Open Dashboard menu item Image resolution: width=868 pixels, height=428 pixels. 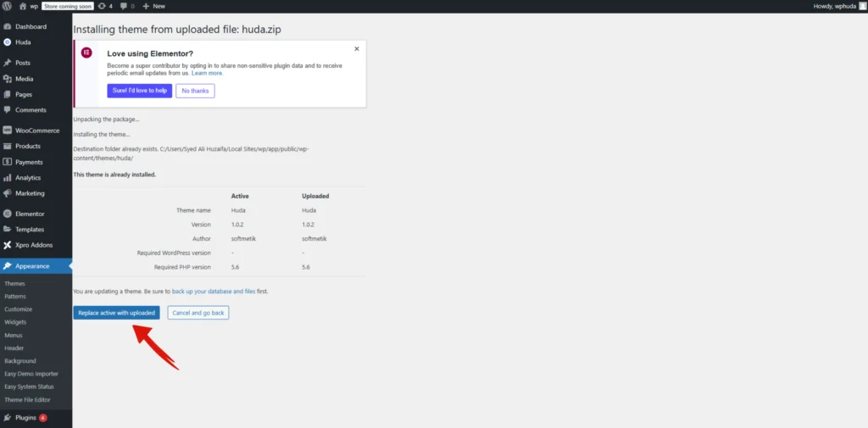tap(31, 26)
